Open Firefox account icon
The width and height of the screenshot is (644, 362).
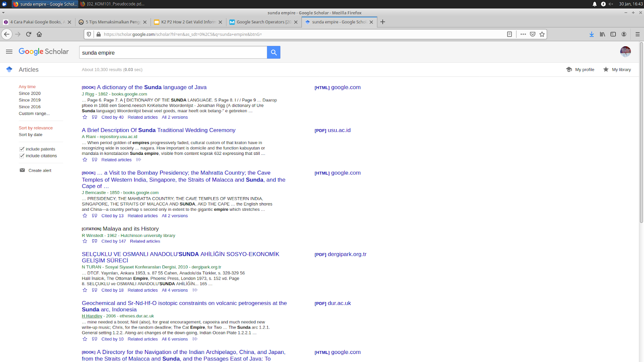(x=624, y=34)
